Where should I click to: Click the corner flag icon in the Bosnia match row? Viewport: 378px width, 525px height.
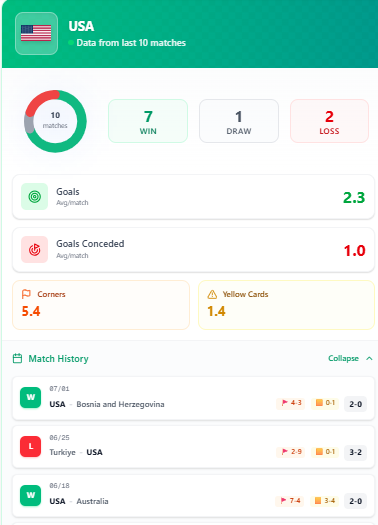(x=285, y=403)
